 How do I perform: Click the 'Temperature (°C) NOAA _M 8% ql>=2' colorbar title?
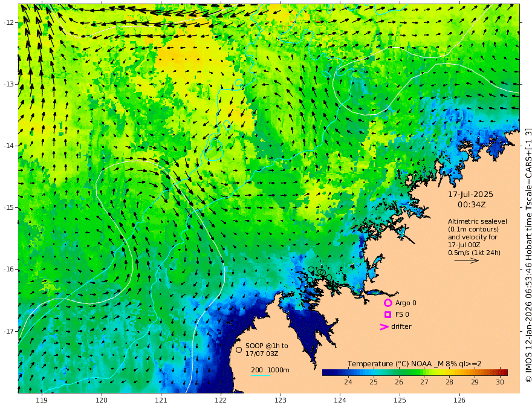(414, 364)
